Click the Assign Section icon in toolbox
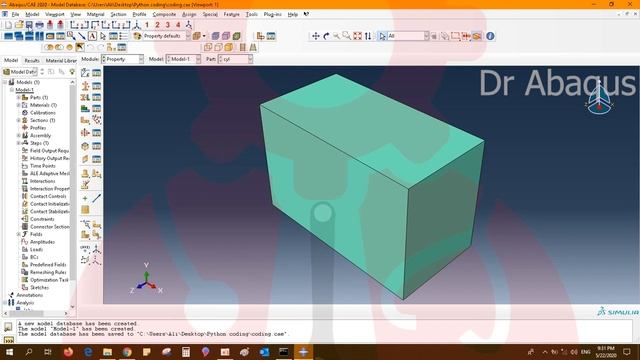640x360 pixels. coord(85,98)
